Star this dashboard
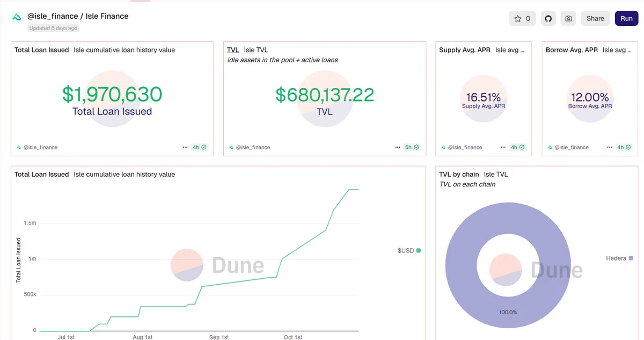644x340 pixels. tap(522, 18)
